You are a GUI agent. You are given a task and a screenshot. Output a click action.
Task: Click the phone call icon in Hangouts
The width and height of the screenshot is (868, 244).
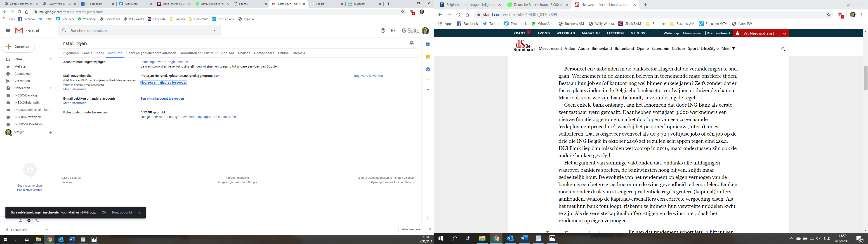pyautogui.click(x=37, y=221)
